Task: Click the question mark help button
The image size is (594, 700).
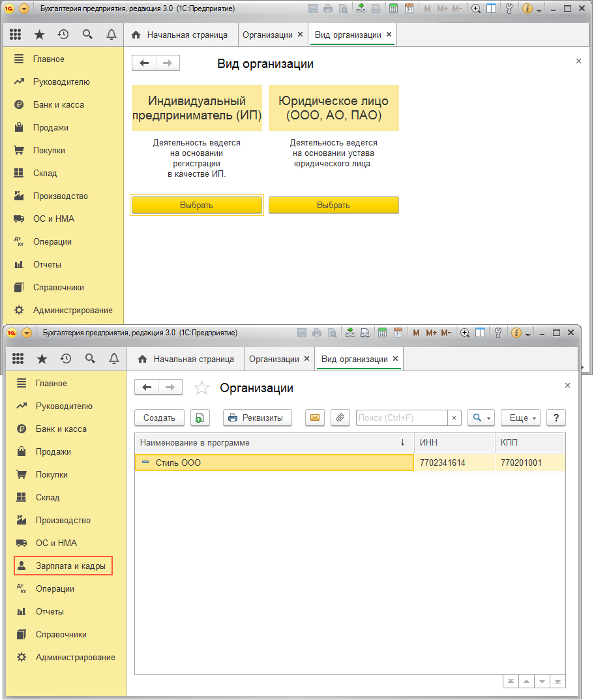Action: click(x=556, y=418)
